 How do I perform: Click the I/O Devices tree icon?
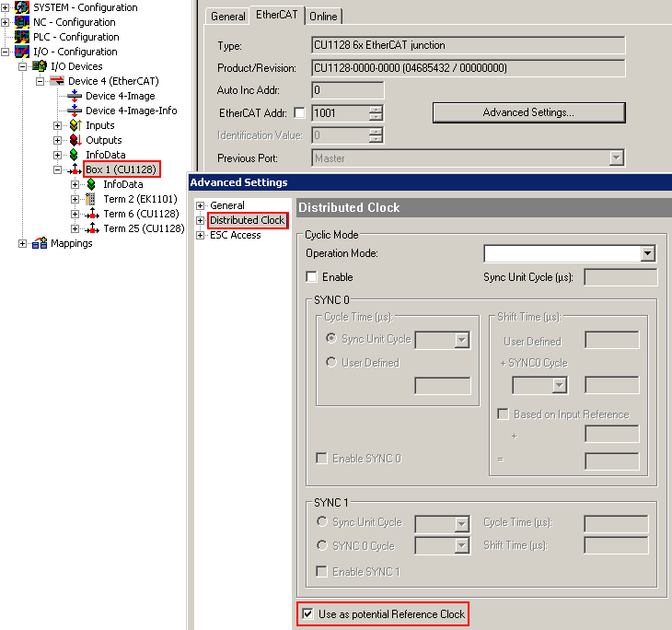coord(40,66)
